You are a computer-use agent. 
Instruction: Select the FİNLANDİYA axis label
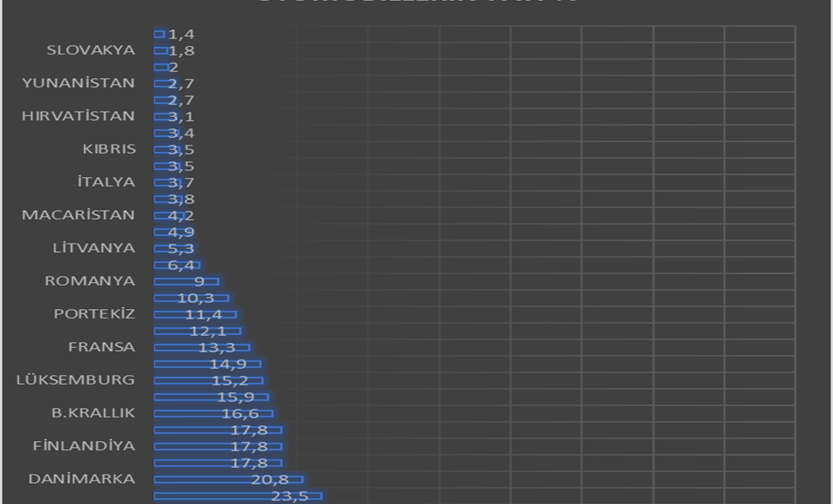click(x=84, y=446)
